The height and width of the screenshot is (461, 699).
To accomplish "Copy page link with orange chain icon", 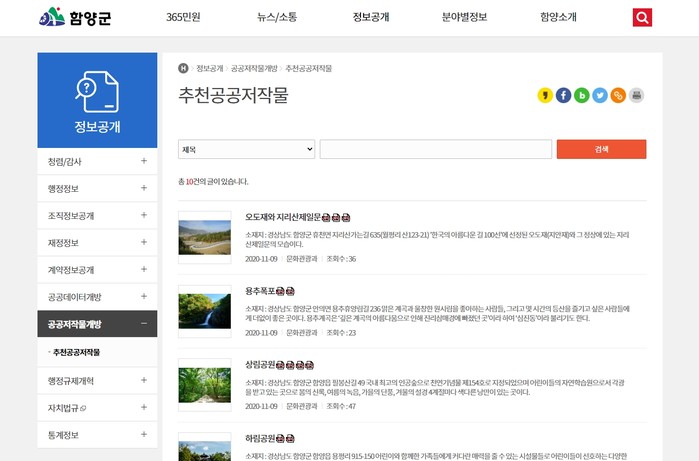I will [618, 95].
